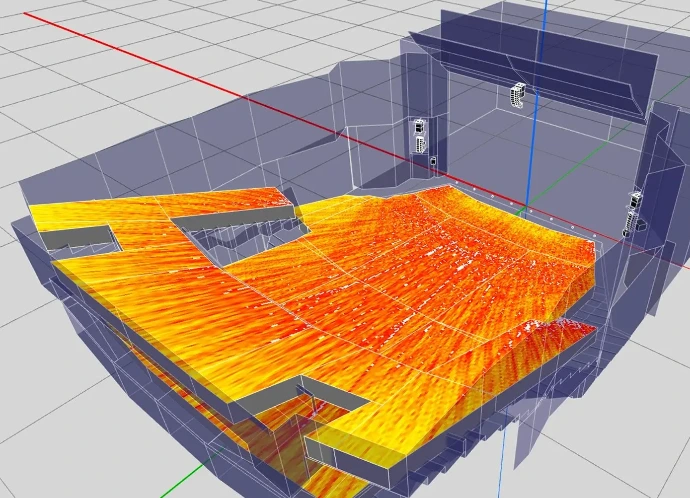Viewport: 690px width, 498px height.
Task: Select the speaker array on right proscenium wall
Action: 631,223
